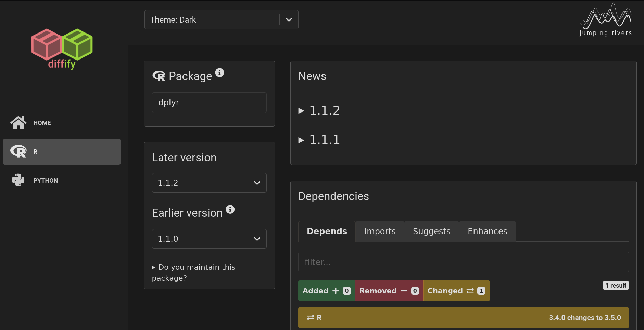Image resolution: width=644 pixels, height=330 pixels.
Task: Click the info icon beside Earlier version
Action: (x=230, y=209)
